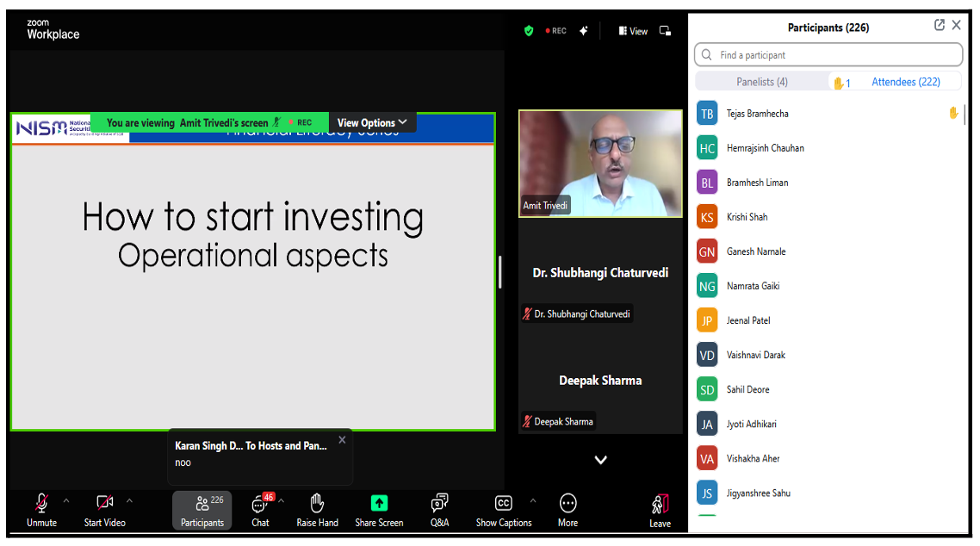Expand the View Options dropdown

pyautogui.click(x=372, y=123)
